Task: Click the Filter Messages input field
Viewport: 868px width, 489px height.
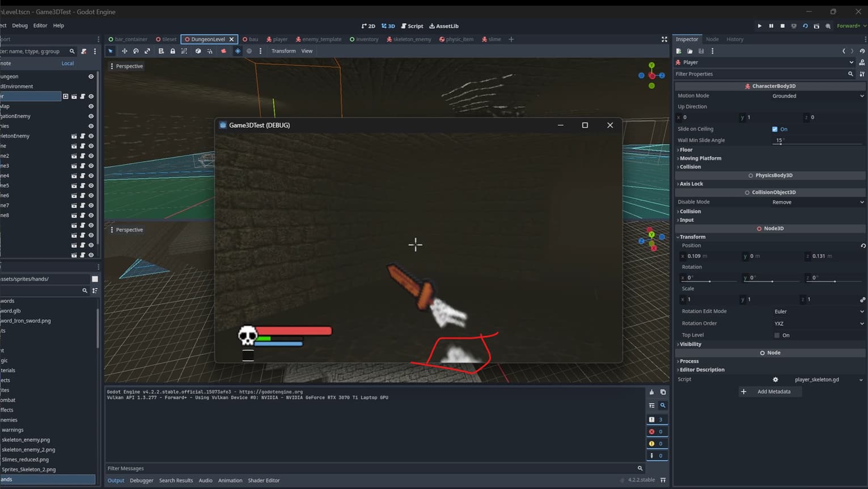Action: (340, 468)
